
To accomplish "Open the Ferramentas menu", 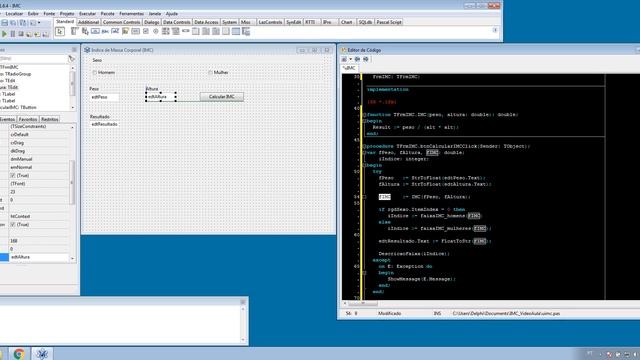I will tap(131, 14).
